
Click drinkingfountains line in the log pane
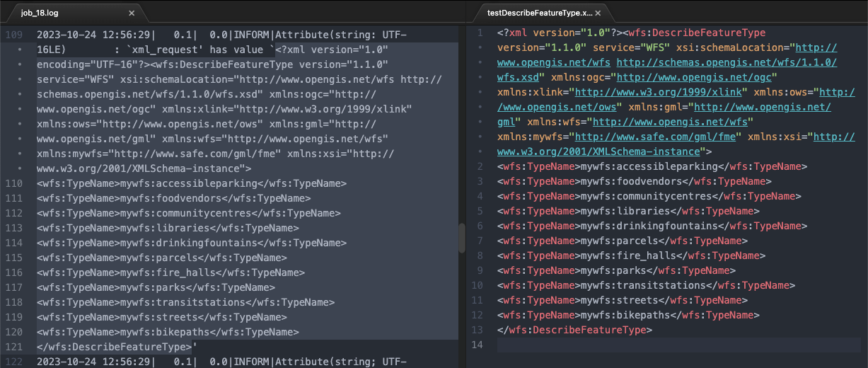(192, 243)
